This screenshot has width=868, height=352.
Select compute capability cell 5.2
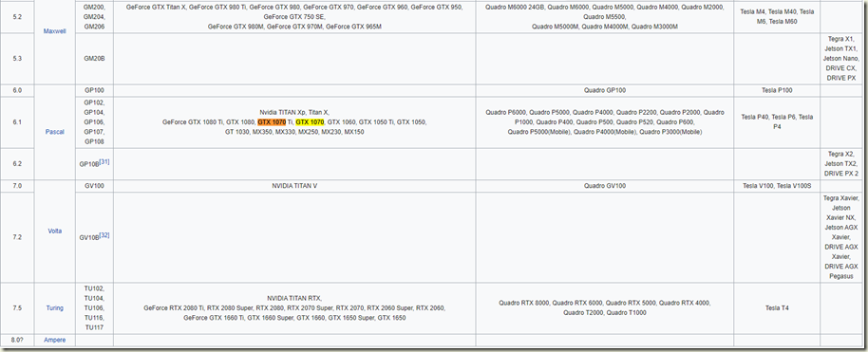16,17
